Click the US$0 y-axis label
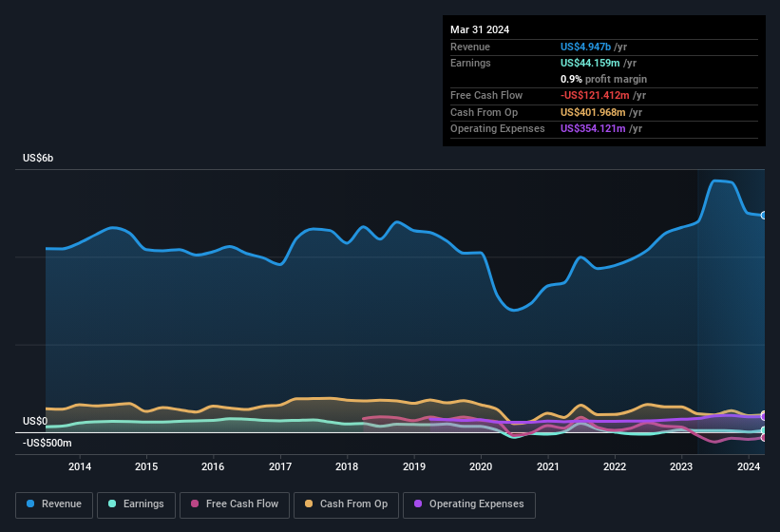The width and height of the screenshot is (780, 532). [35, 421]
